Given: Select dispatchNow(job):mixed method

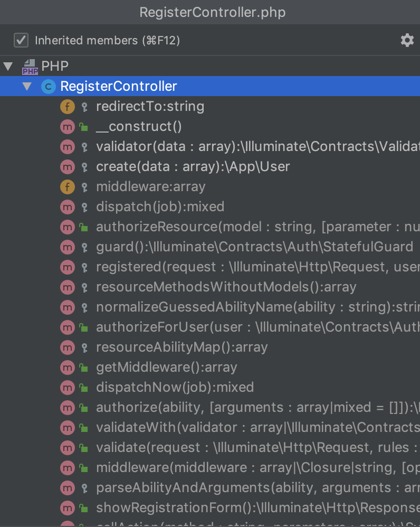Looking at the screenshot, I should coord(210,388).
